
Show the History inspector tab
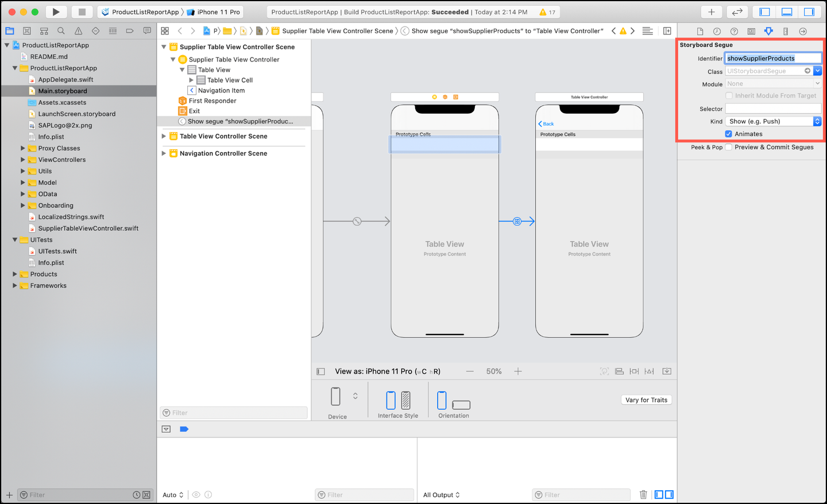click(717, 31)
